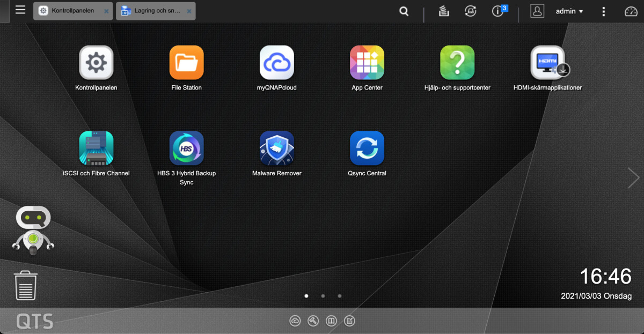The width and height of the screenshot is (644, 334).
Task: Open the more options menu
Action: pos(604,11)
